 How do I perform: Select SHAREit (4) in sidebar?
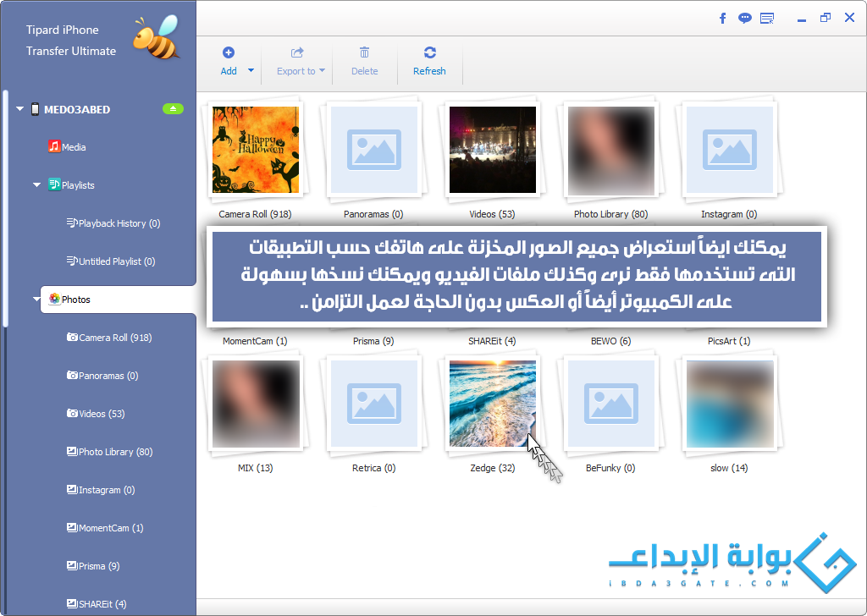(x=102, y=605)
